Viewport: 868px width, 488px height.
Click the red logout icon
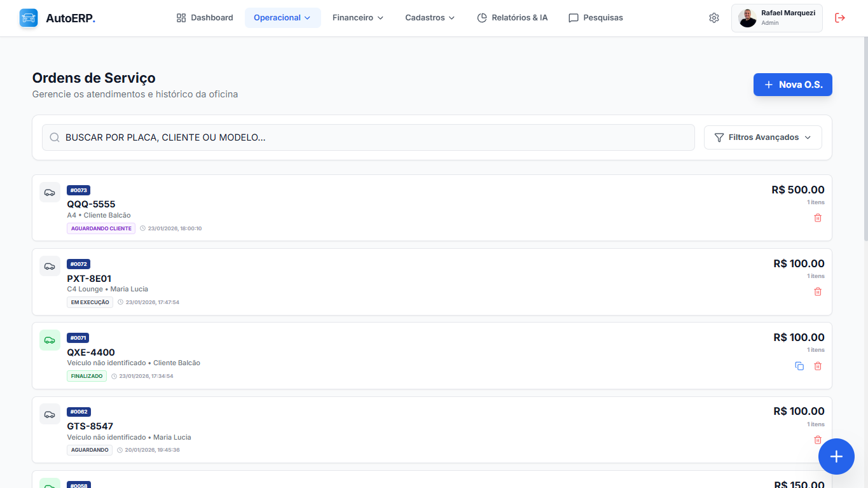pos(840,18)
